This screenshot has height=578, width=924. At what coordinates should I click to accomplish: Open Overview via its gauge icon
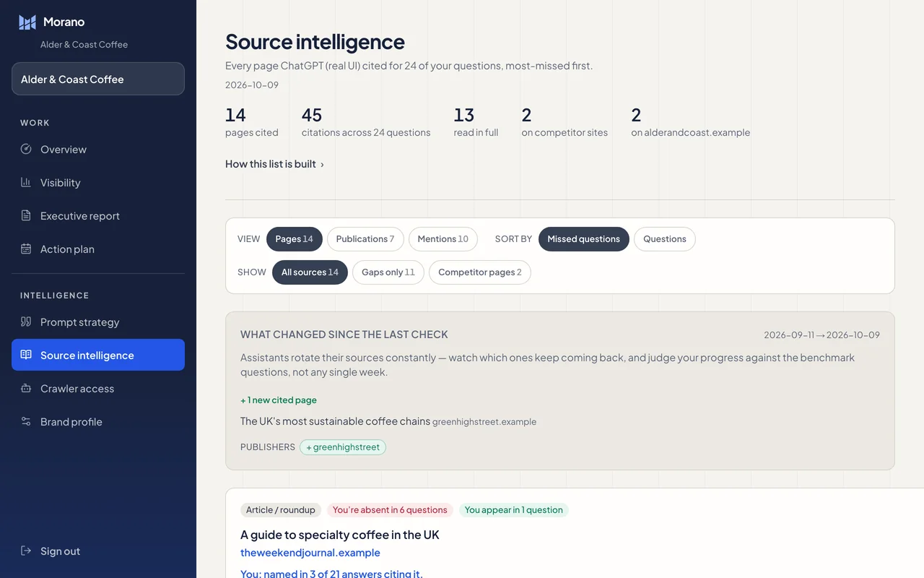pos(26,149)
